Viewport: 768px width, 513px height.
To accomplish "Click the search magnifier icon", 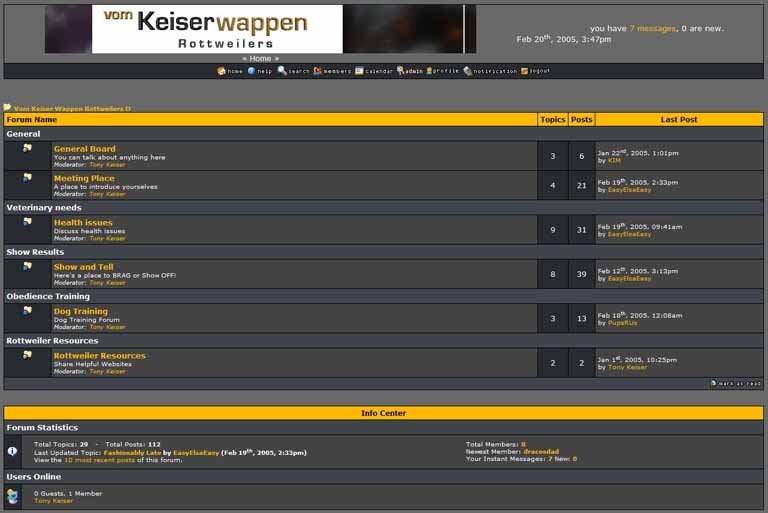I will (x=282, y=71).
